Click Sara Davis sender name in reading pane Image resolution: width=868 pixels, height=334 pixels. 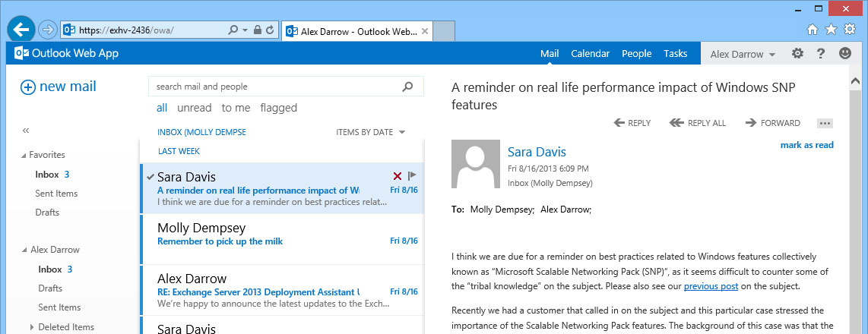point(537,152)
